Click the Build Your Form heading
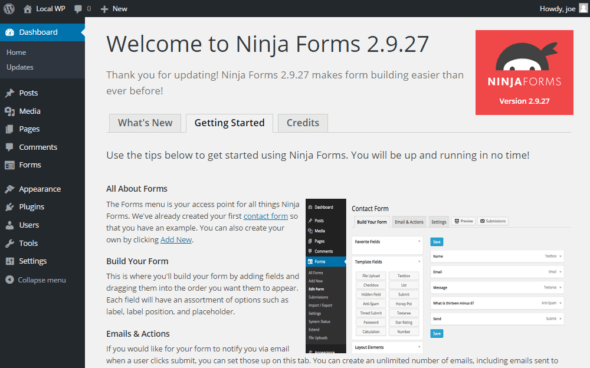 coord(137,261)
